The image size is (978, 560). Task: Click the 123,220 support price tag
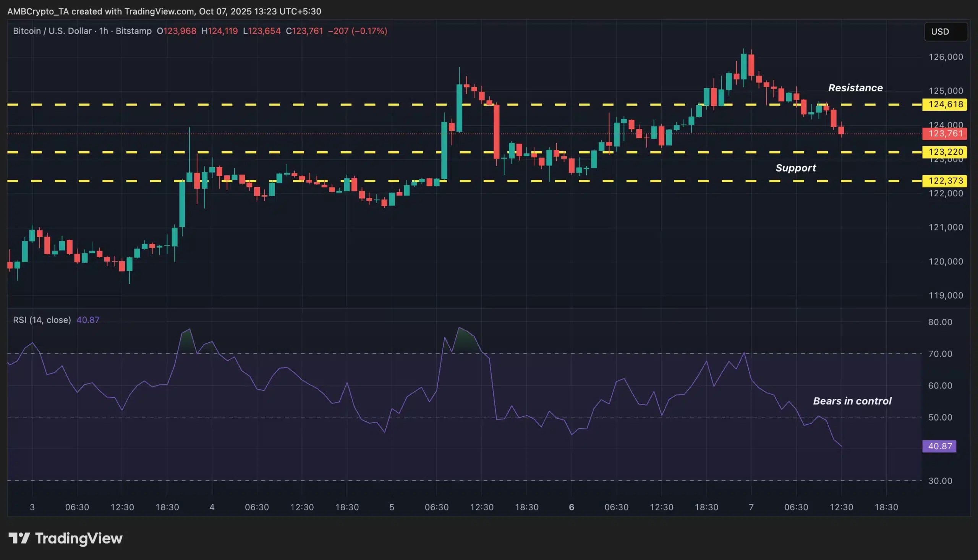click(945, 152)
